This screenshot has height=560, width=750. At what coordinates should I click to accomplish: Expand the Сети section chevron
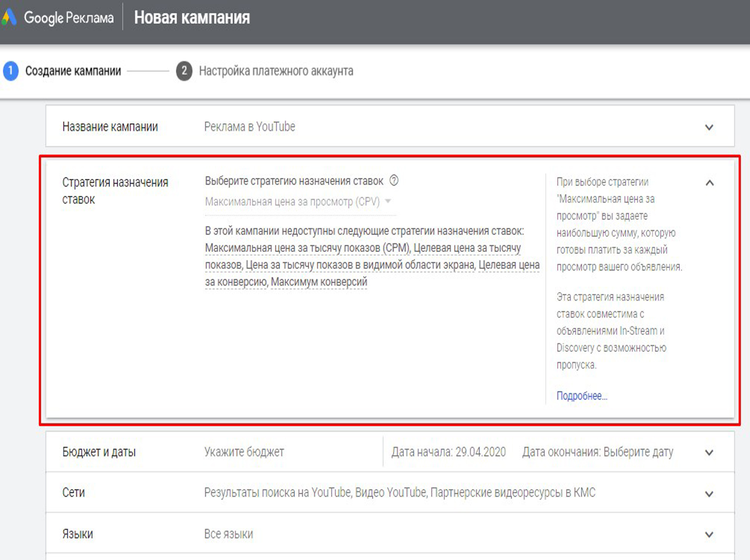pos(709,494)
